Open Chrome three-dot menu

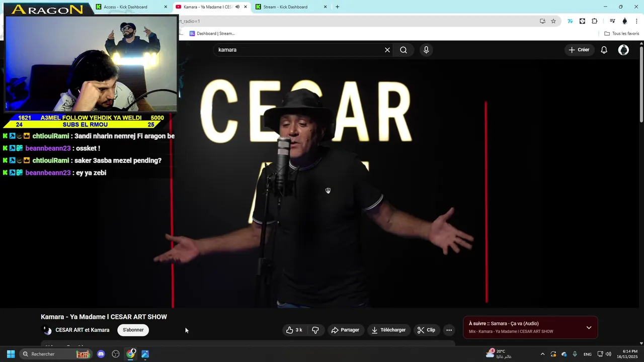[637, 21]
